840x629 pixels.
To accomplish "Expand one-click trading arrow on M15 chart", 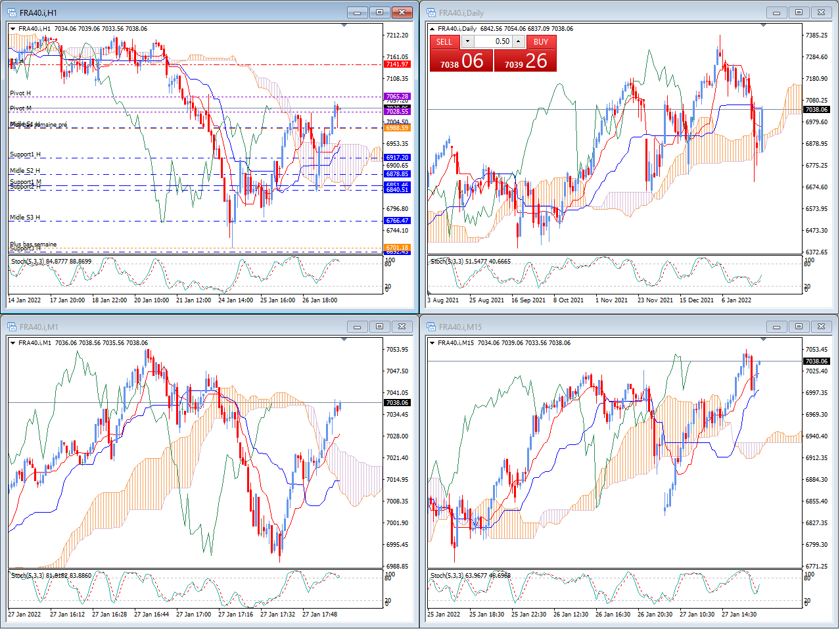I will click(x=432, y=343).
